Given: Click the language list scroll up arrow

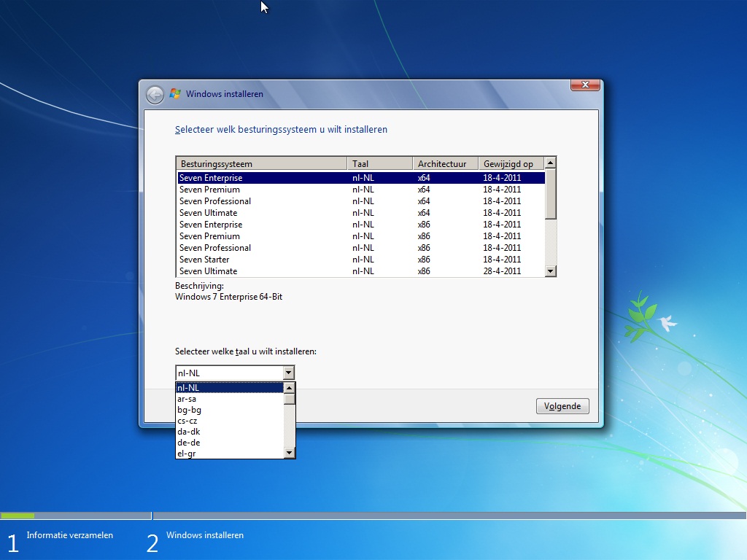Looking at the screenshot, I should pos(289,388).
